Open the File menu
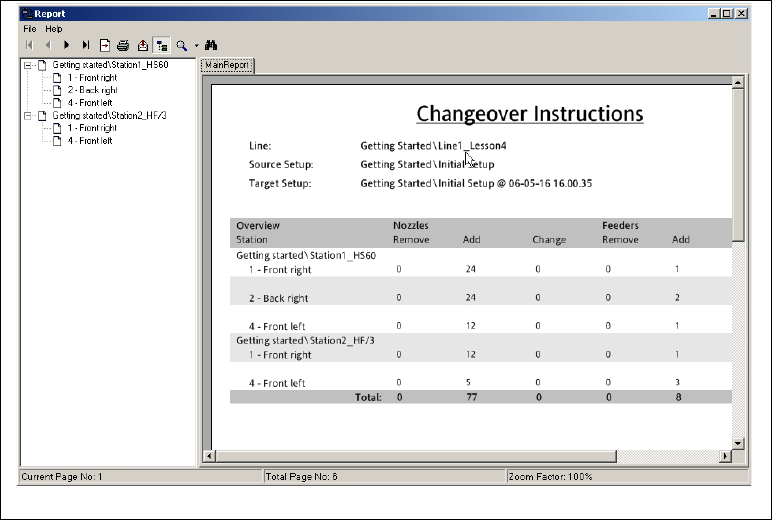772x520 pixels. tap(30, 29)
